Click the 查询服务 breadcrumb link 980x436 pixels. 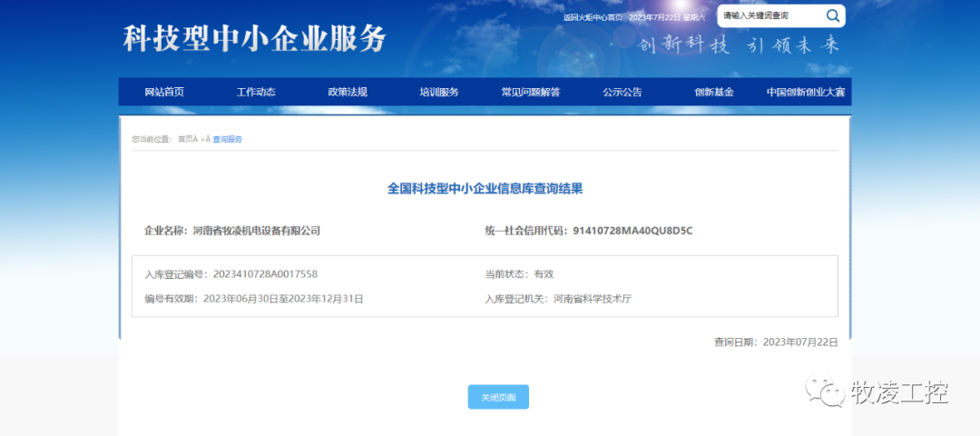(x=228, y=139)
